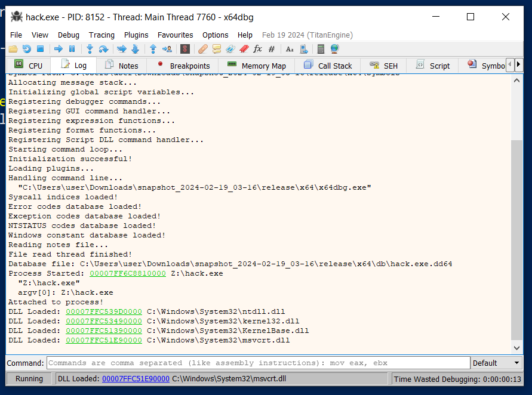Open the Favourites menu

pyautogui.click(x=175, y=35)
